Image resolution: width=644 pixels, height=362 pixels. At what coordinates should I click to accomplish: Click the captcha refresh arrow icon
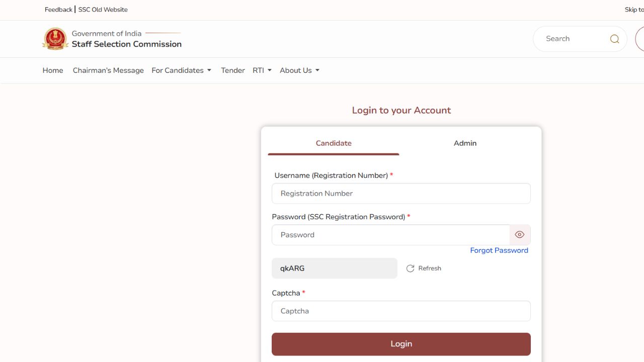click(x=410, y=268)
